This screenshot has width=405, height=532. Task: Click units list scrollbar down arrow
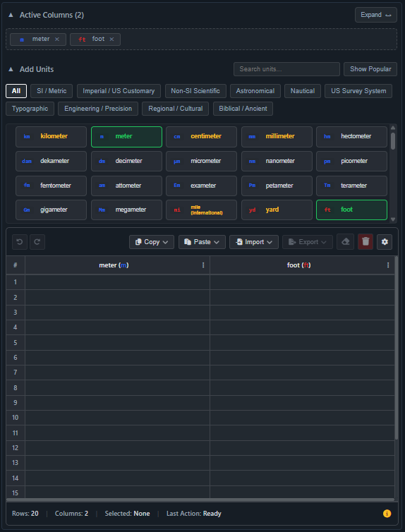[393, 219]
